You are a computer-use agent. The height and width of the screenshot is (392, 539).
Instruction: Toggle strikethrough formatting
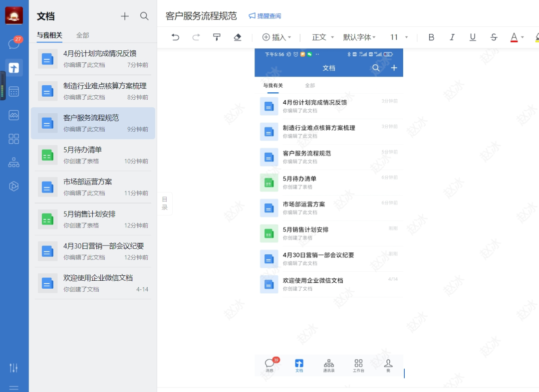coord(494,37)
